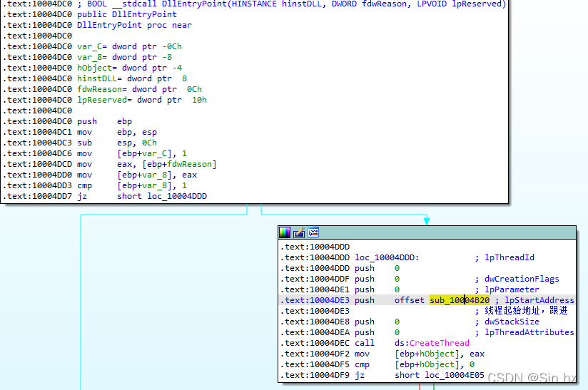Select the lpStartAddress comment
Screen dimensions: 588x390
(x=534, y=300)
